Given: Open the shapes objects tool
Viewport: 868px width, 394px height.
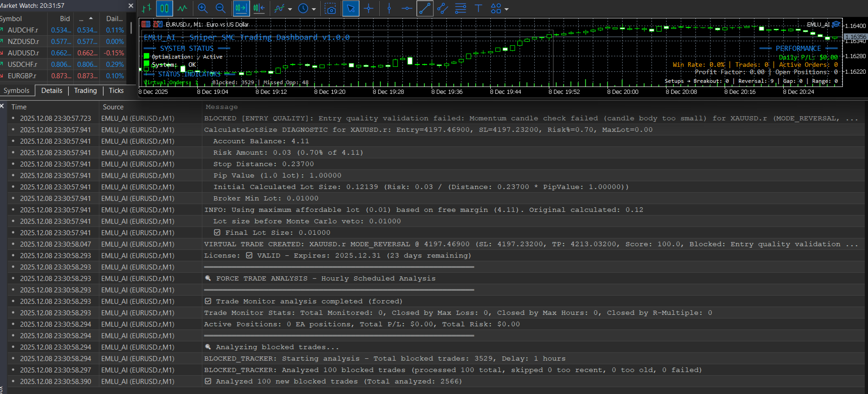Looking at the screenshot, I should point(496,8).
